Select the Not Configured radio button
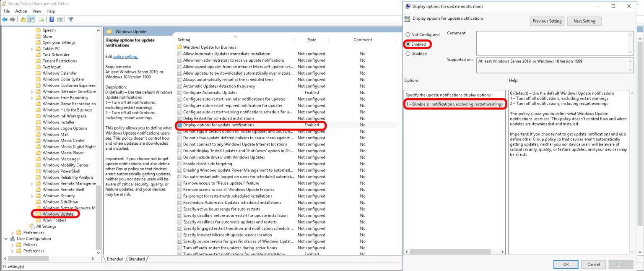644x271 pixels. 408,34
